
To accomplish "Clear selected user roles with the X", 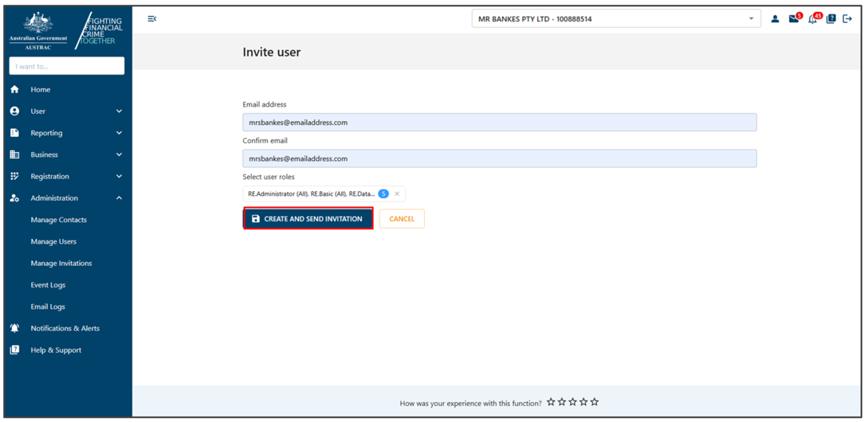I will coord(397,193).
